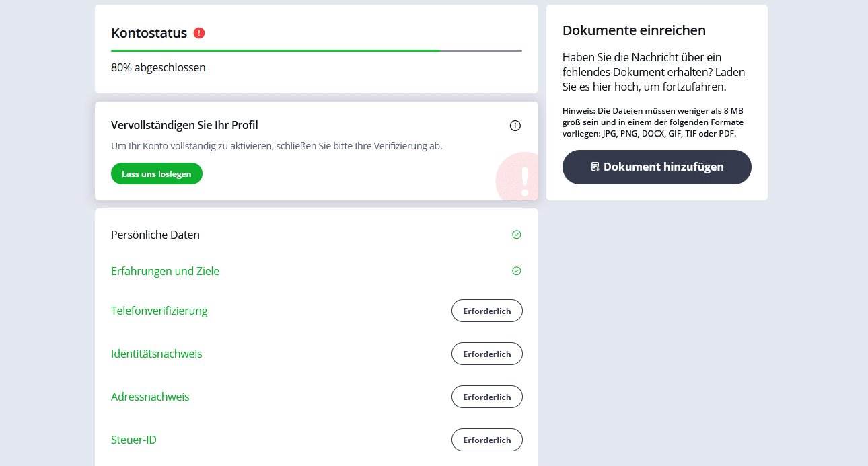Viewport: 868px width, 466px height.
Task: Click the checkmark next to Erfahrungen und Ziele
Action: (x=517, y=271)
